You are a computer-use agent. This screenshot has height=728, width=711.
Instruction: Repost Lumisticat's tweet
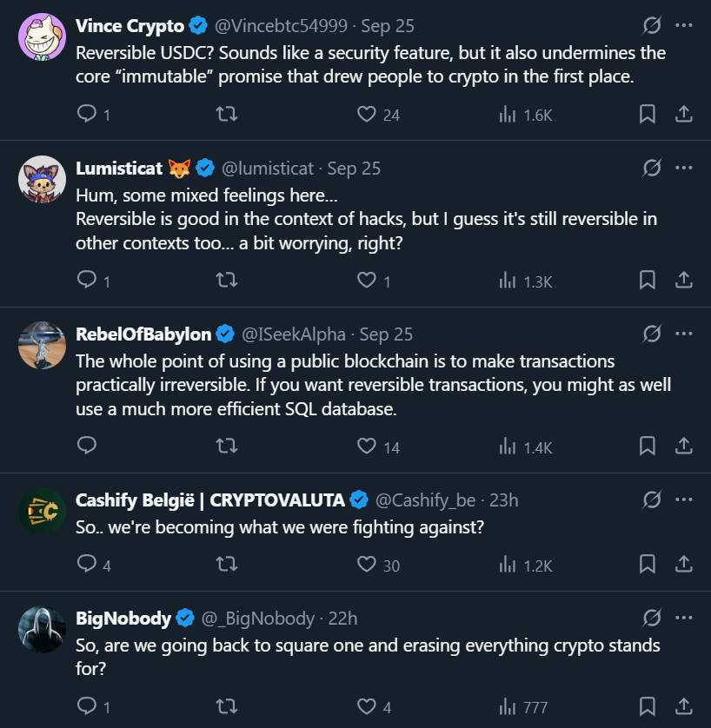coord(226,280)
